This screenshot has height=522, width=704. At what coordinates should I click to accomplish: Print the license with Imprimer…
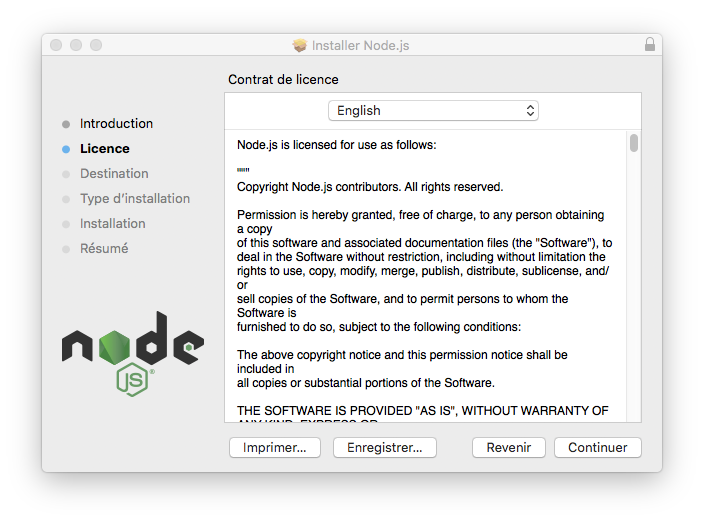click(x=275, y=447)
